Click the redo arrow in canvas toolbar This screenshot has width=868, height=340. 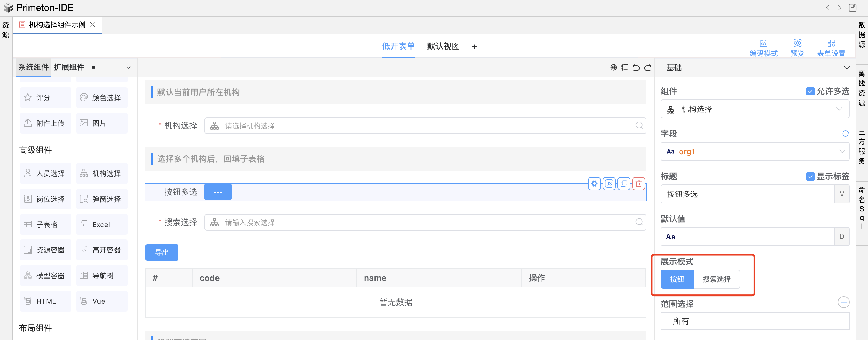coord(648,67)
